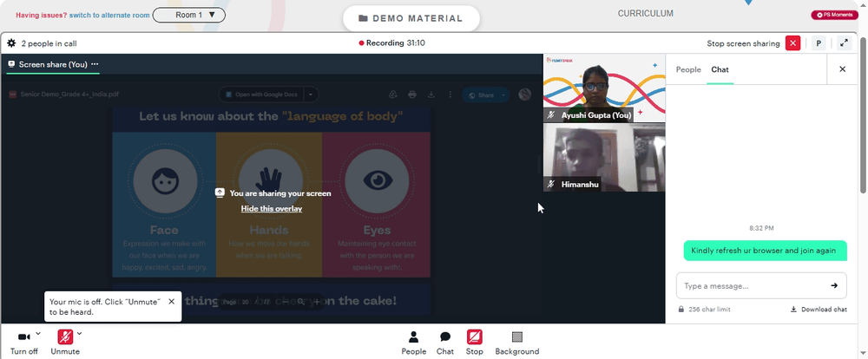Click the Stop screen share icon
The height and width of the screenshot is (359, 868).
pyautogui.click(x=475, y=336)
